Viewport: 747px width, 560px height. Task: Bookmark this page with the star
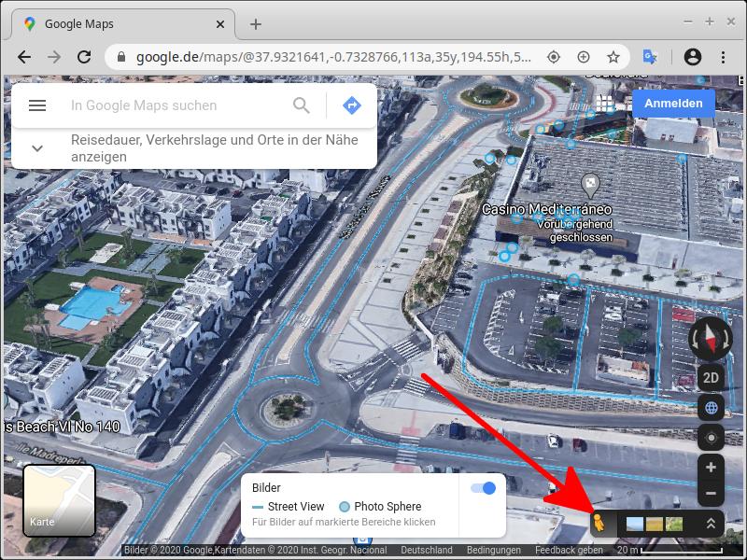pyautogui.click(x=613, y=57)
